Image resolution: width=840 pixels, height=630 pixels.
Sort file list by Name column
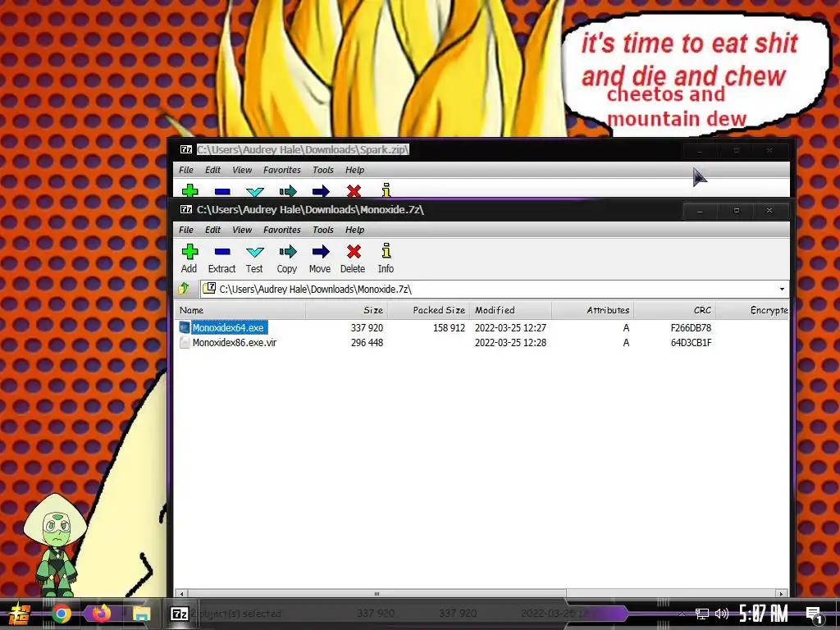click(240, 310)
